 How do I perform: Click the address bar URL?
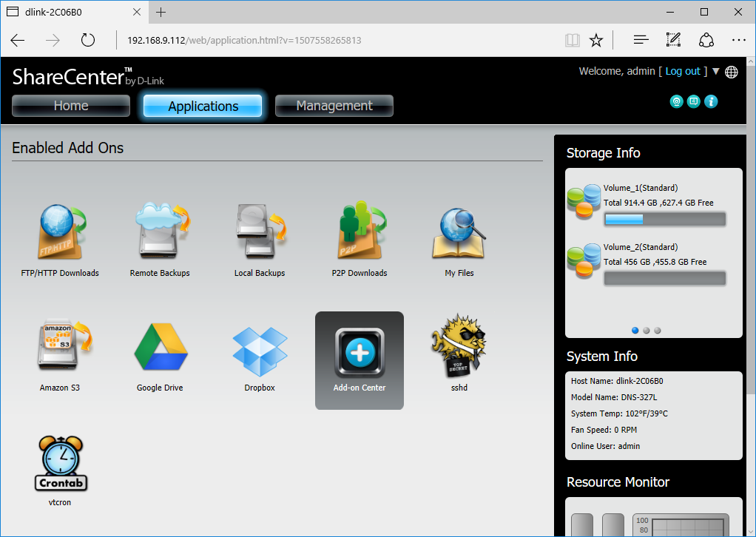pos(244,40)
